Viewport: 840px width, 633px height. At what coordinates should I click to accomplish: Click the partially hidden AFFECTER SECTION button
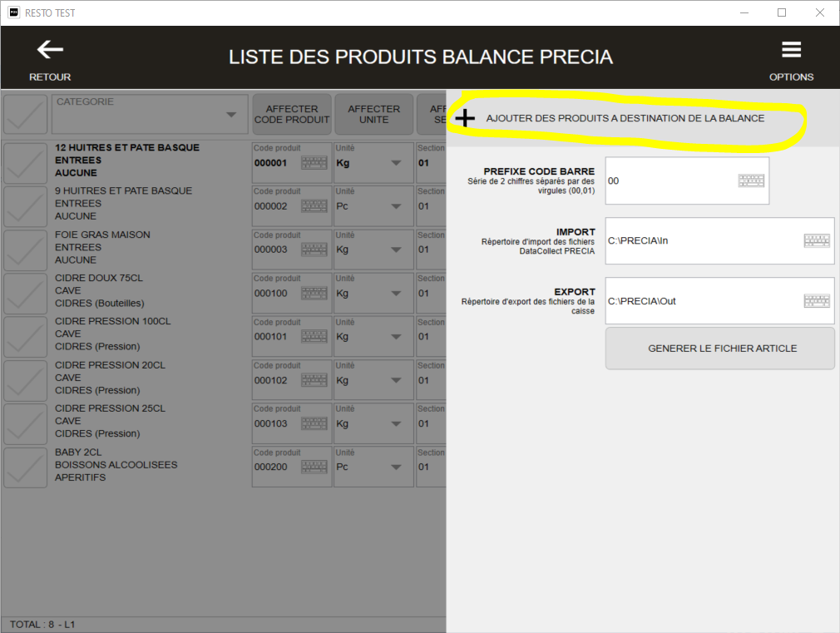(x=432, y=114)
